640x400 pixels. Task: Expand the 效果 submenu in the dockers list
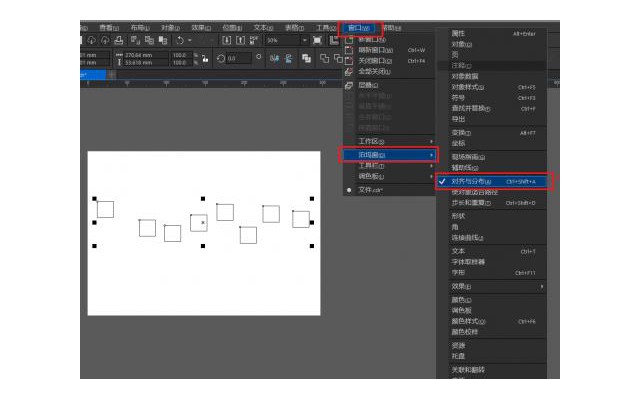(x=492, y=287)
